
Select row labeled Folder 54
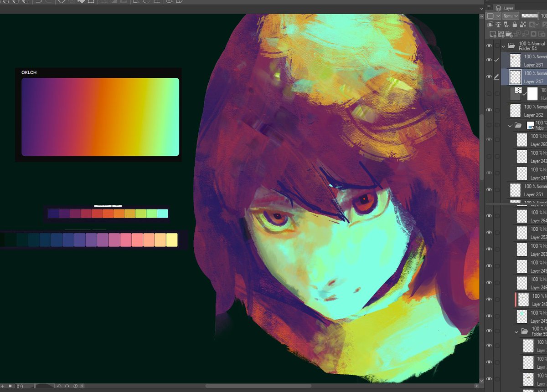[524, 46]
